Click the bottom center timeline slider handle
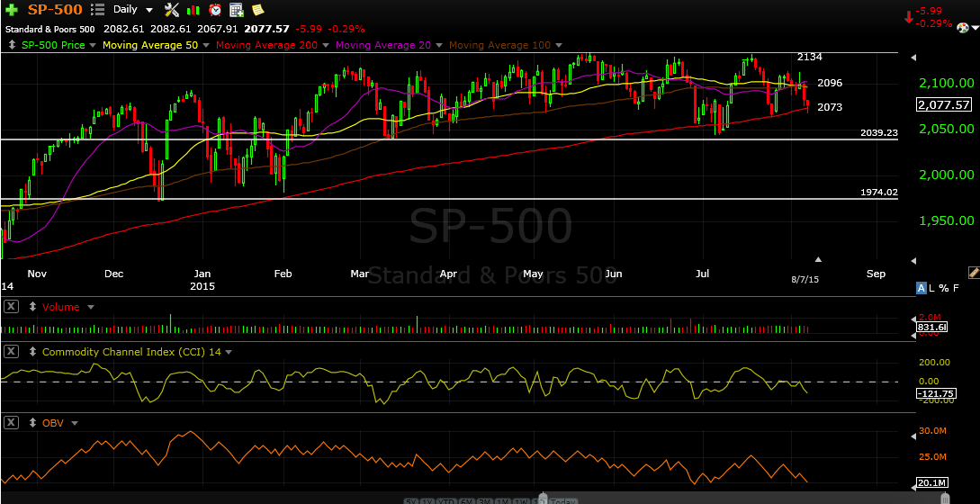This screenshot has height=504, width=980. (543, 497)
